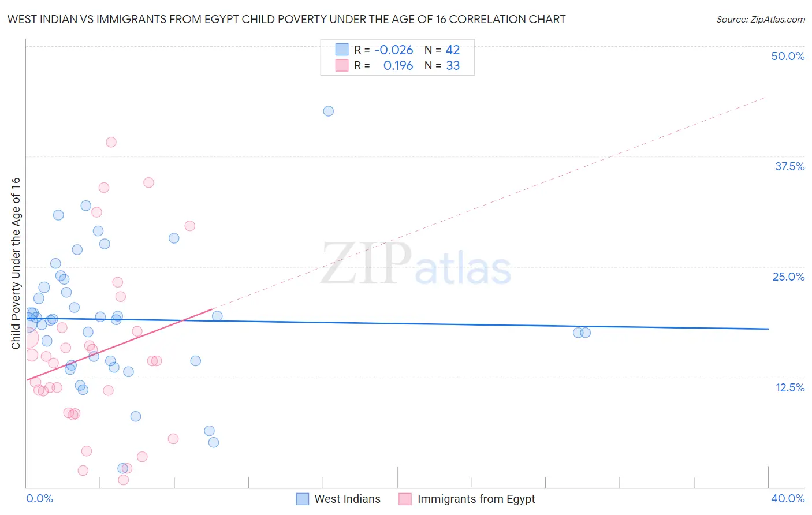Open the ZipAtlas.com source text
Viewport: 812px width, 515px height.
761,19
